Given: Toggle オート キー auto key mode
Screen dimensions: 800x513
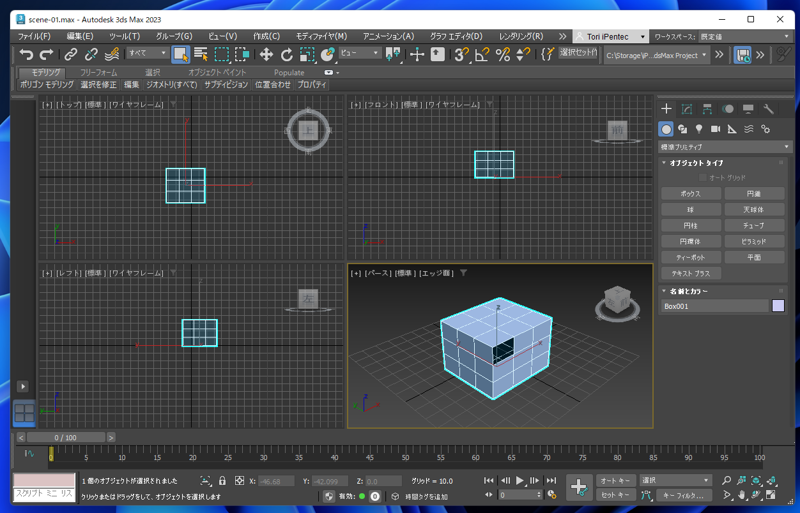Looking at the screenshot, I should [615, 480].
